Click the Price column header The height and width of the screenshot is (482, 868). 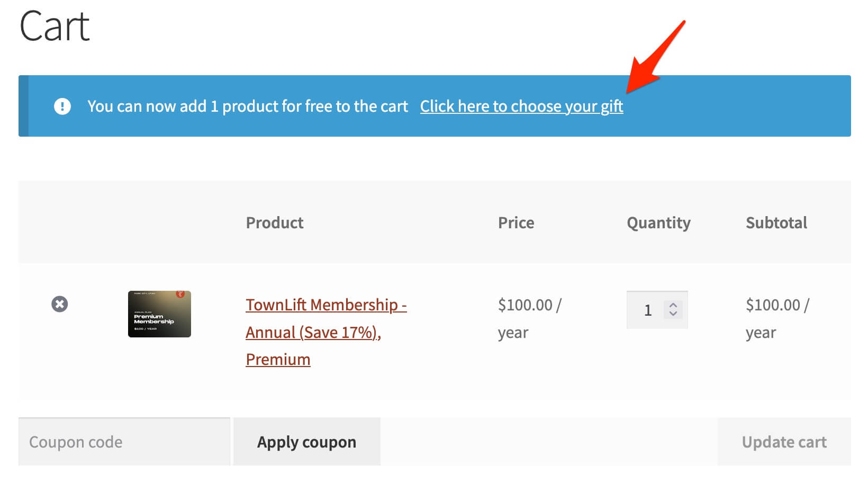(516, 222)
